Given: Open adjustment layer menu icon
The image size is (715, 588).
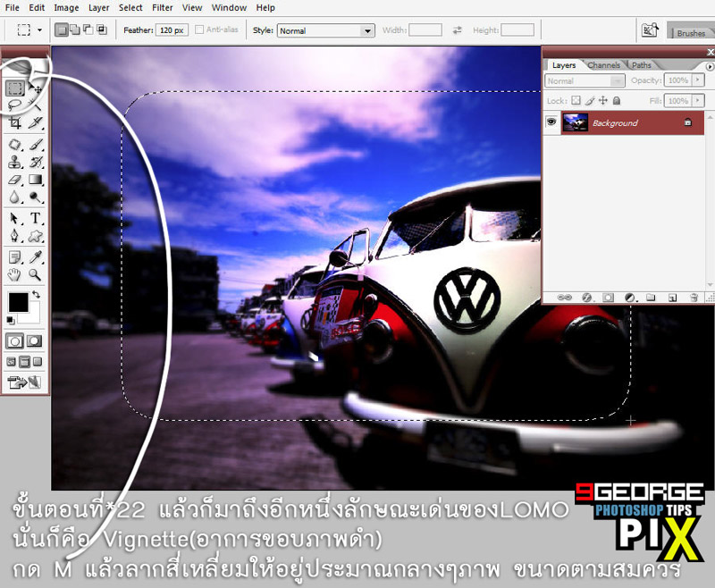Looking at the screenshot, I should point(630,298).
